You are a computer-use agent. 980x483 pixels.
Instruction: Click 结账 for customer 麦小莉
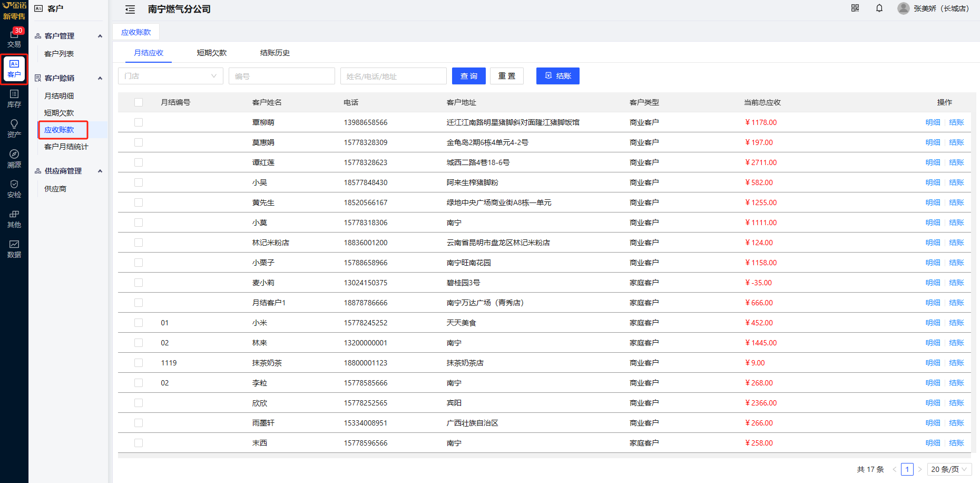click(956, 283)
